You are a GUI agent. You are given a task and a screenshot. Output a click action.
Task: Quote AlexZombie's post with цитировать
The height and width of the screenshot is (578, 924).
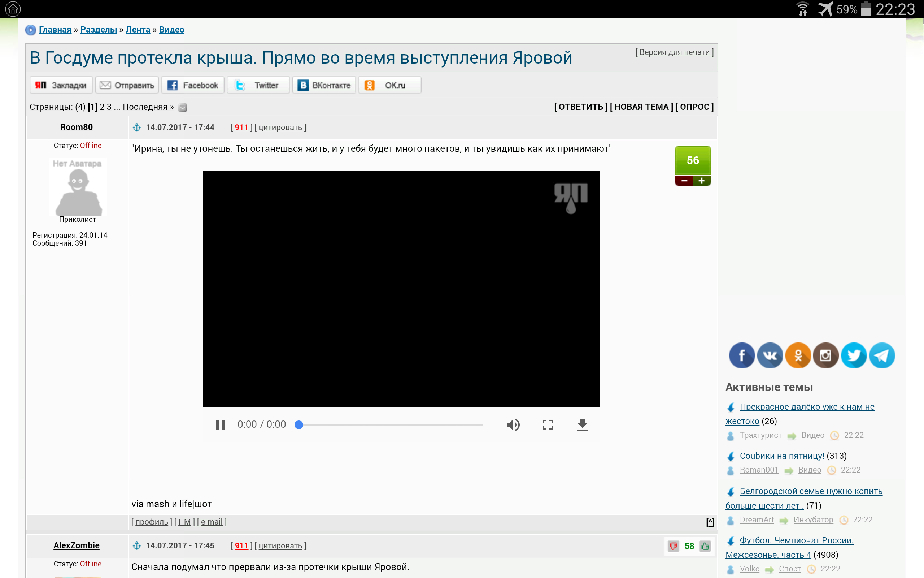pyautogui.click(x=280, y=546)
